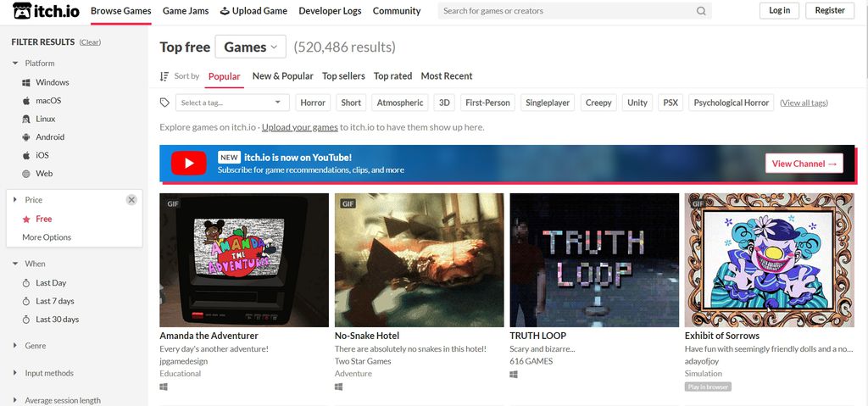
Task: Open the Games category dropdown
Action: click(250, 47)
